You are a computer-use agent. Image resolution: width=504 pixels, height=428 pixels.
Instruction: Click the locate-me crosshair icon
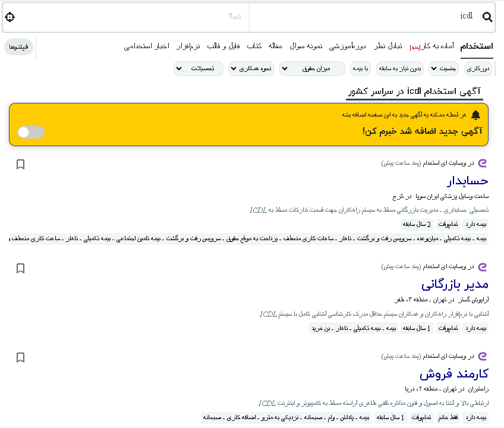click(10, 17)
